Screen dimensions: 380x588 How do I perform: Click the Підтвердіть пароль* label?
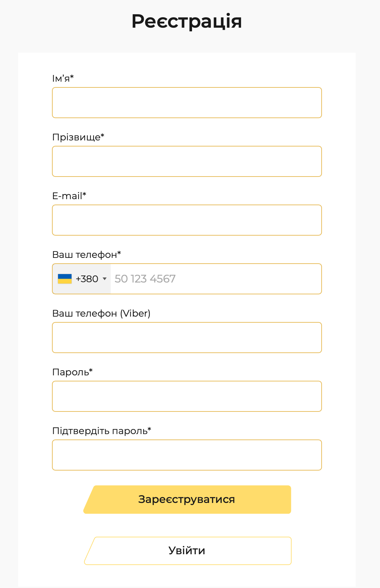102,431
